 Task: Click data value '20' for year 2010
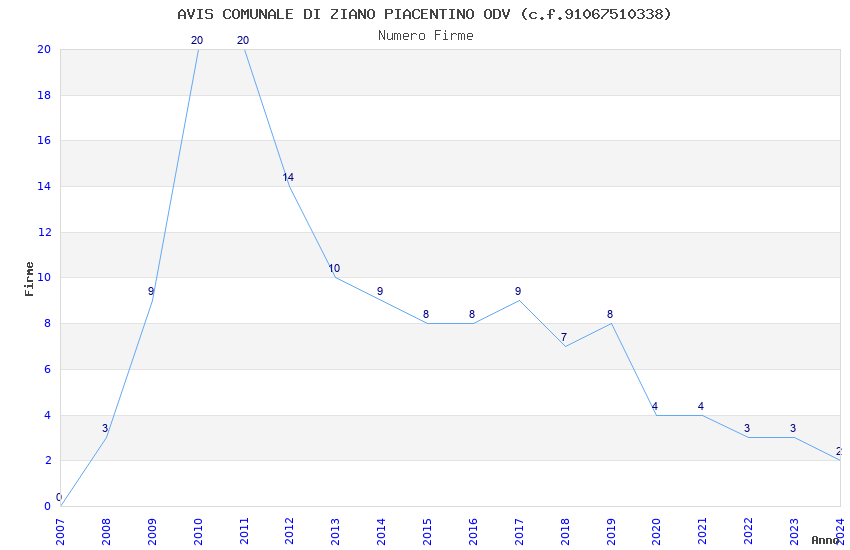pos(197,40)
